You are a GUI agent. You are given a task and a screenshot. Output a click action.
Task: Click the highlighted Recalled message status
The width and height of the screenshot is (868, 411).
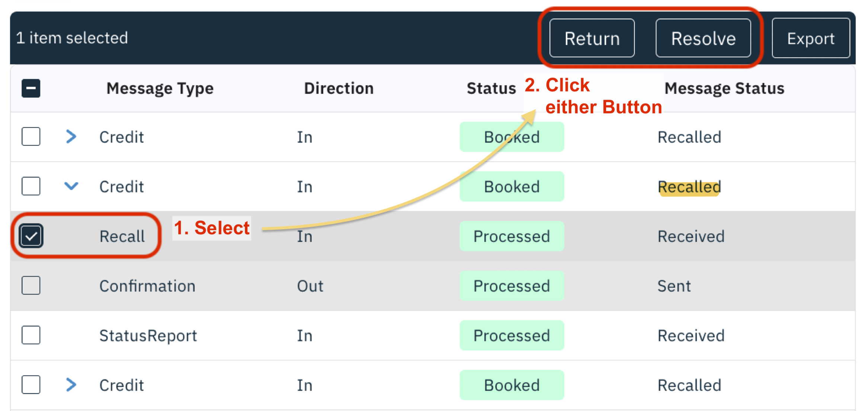point(689,187)
